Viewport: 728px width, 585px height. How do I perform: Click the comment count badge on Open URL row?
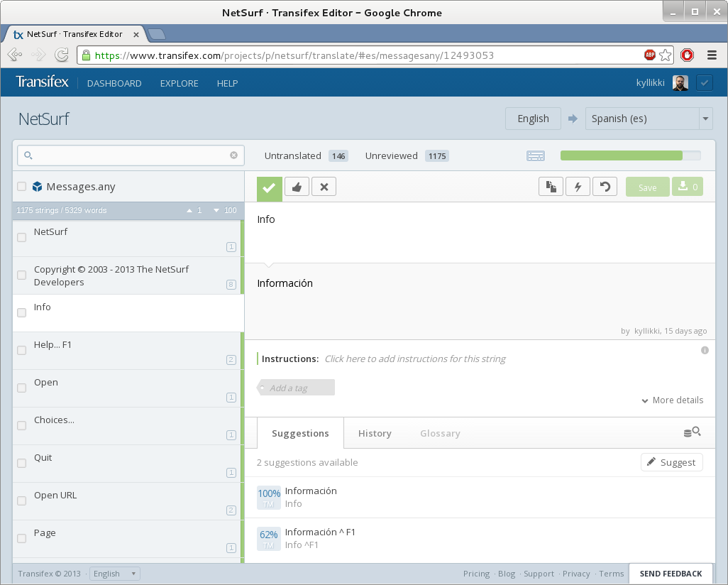point(231,510)
